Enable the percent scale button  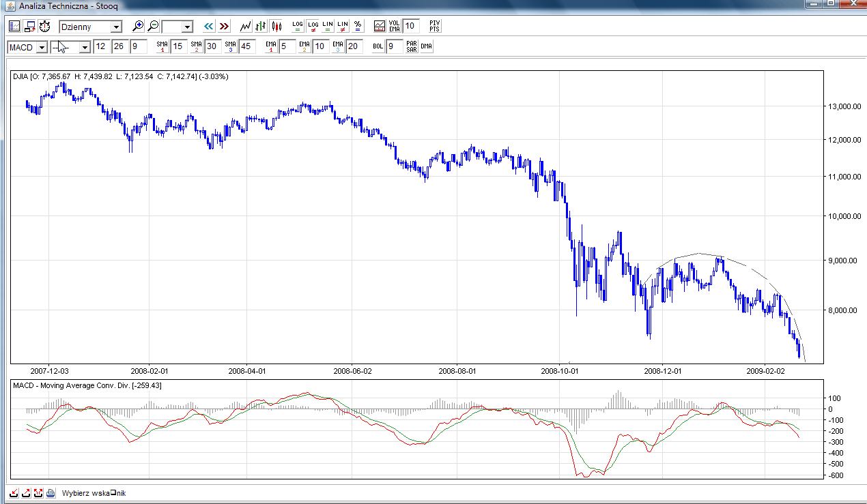[358, 27]
